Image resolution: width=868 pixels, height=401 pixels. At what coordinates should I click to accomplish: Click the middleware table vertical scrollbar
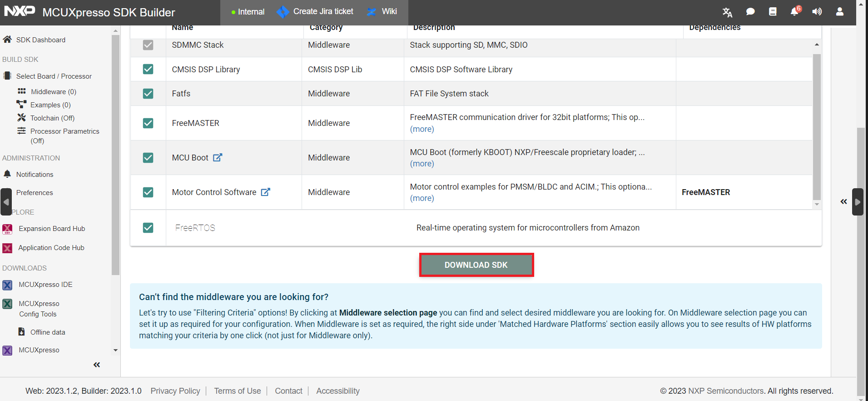(x=817, y=126)
